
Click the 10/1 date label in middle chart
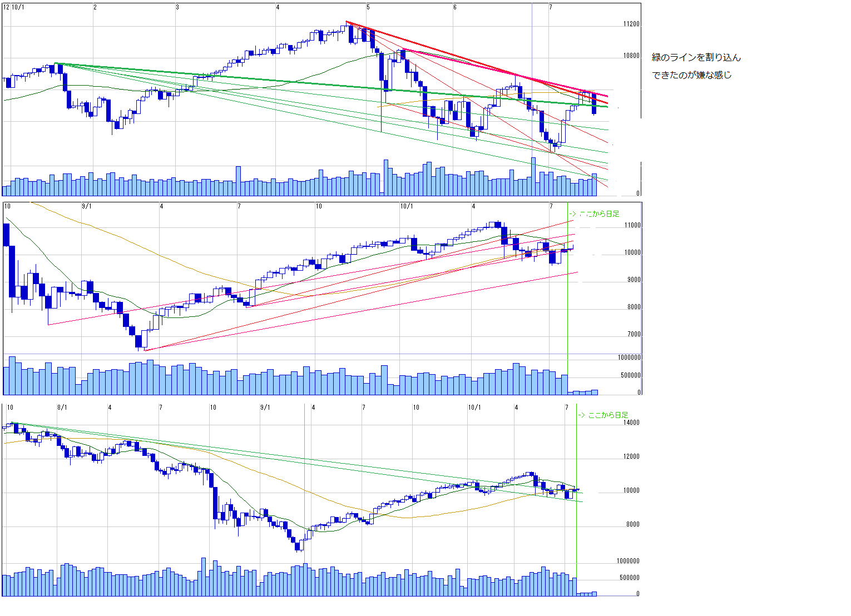click(x=407, y=206)
